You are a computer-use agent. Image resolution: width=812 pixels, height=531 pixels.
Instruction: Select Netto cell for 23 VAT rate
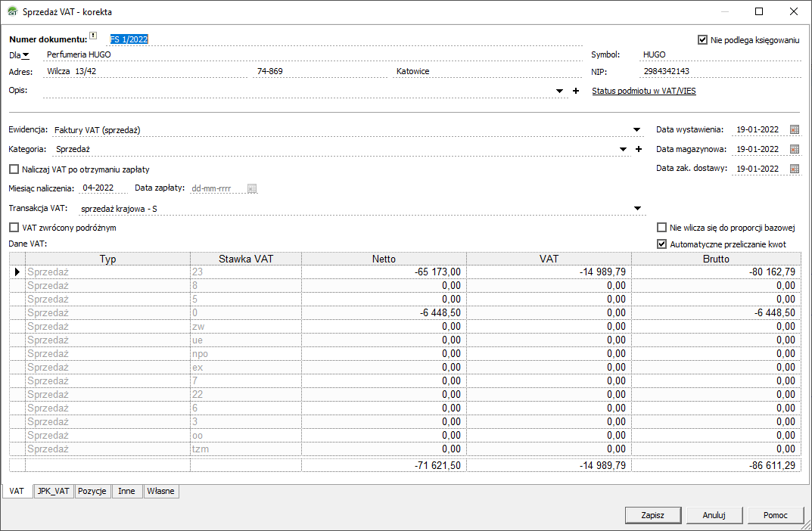pyautogui.click(x=384, y=272)
